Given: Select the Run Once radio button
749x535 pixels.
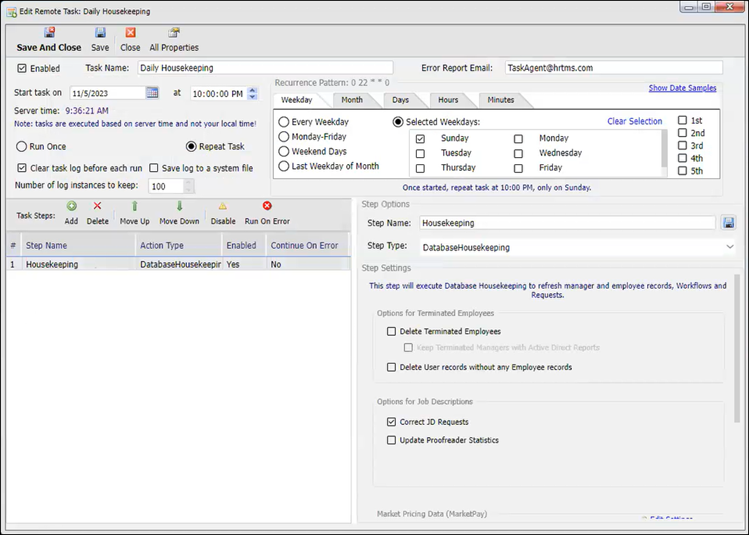Looking at the screenshot, I should (x=22, y=146).
